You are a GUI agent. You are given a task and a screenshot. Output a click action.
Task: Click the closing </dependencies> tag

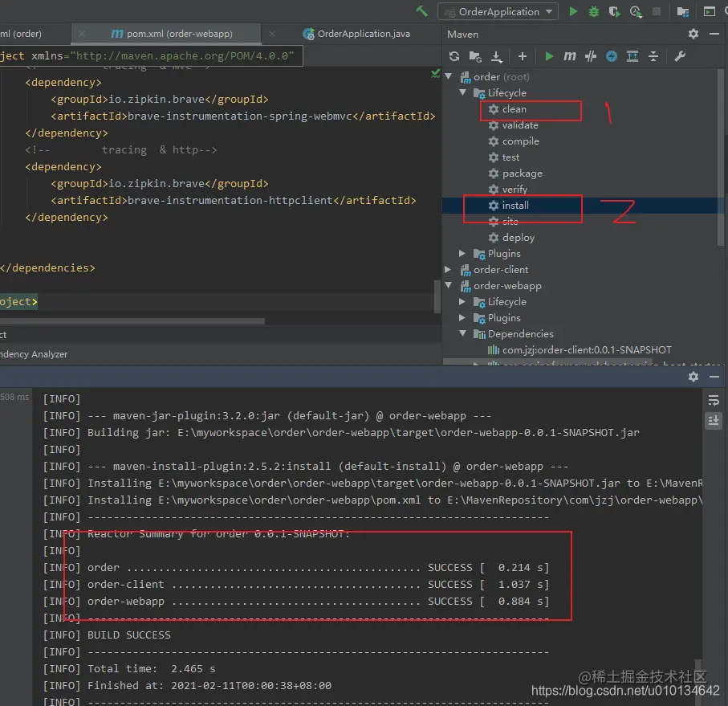(x=47, y=267)
